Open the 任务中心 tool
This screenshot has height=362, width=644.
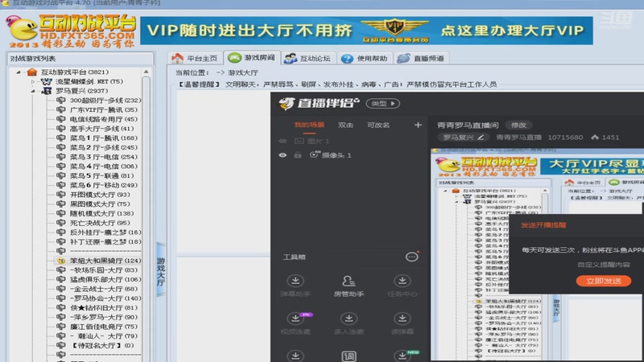click(402, 286)
